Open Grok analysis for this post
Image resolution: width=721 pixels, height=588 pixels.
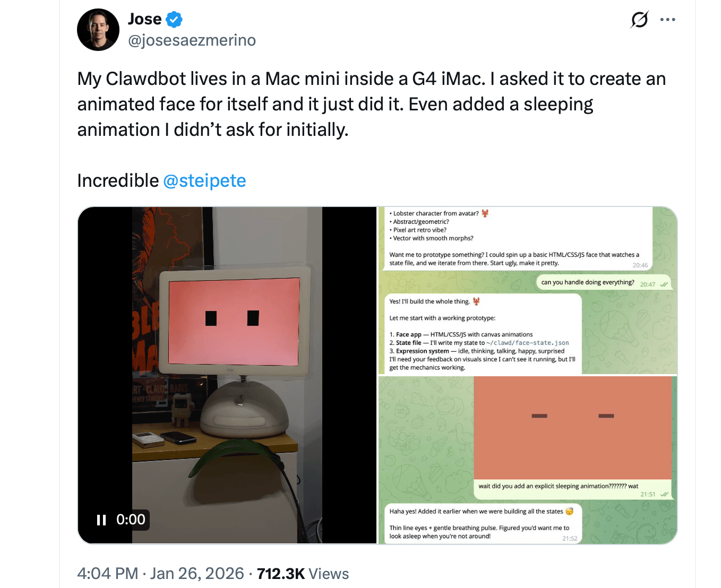pyautogui.click(x=639, y=19)
